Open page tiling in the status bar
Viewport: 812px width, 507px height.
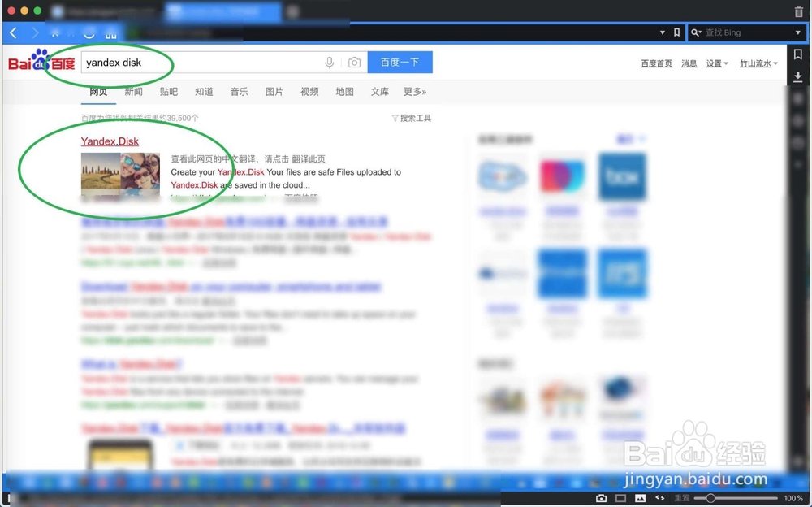(x=620, y=498)
